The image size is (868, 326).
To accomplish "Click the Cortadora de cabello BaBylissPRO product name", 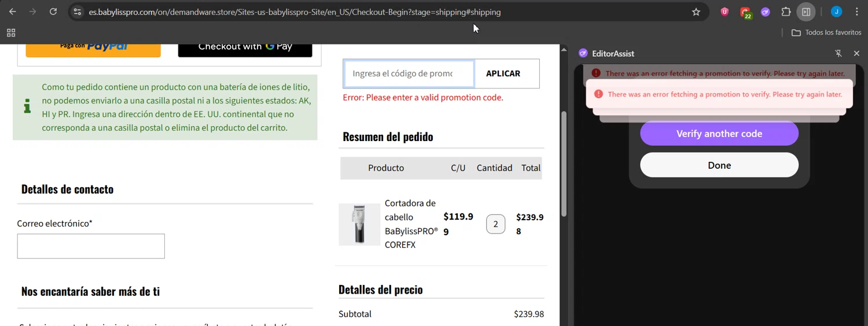I will pyautogui.click(x=411, y=224).
